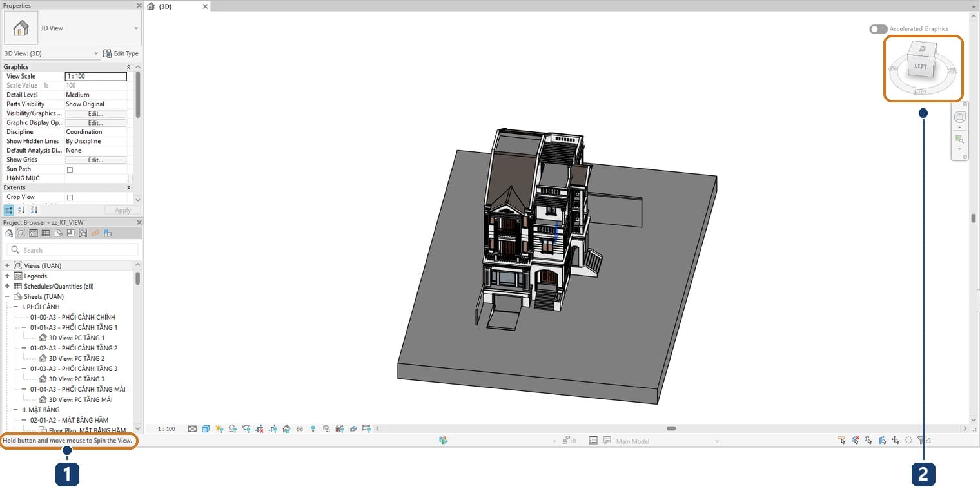Click the Shadows toggle icon in view bar

[x=233, y=428]
